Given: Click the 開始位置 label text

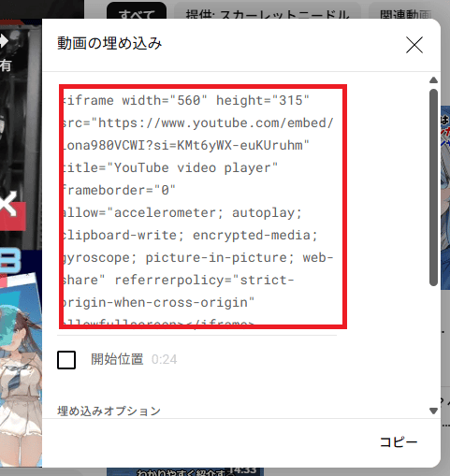Looking at the screenshot, I should click(x=117, y=359).
